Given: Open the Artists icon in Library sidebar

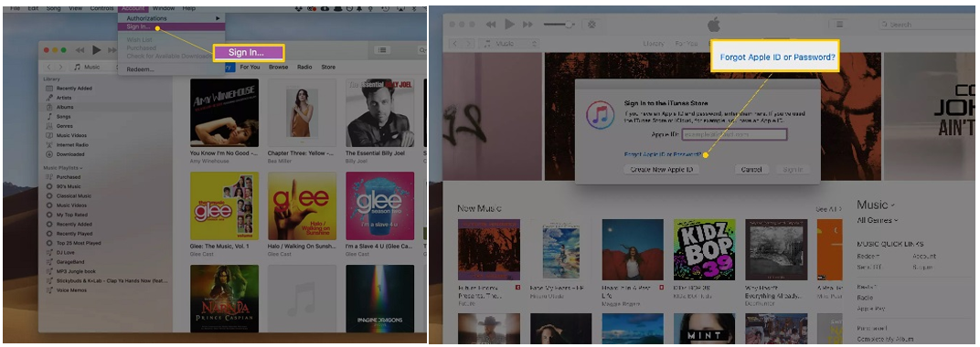Looking at the screenshot, I should point(49,98).
